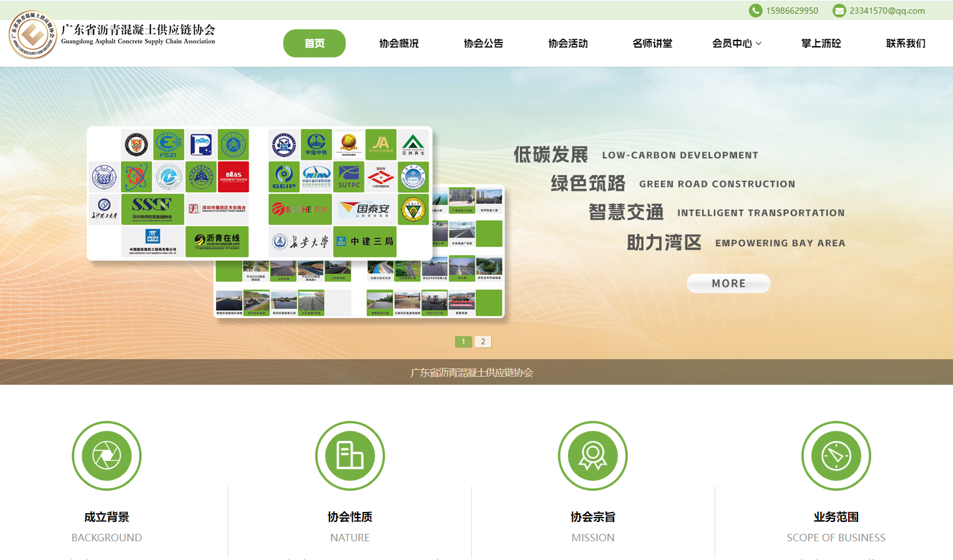Click the 广东省沥青混凝土供应链协会 site title
The height and width of the screenshot is (560, 953).
coord(138,29)
